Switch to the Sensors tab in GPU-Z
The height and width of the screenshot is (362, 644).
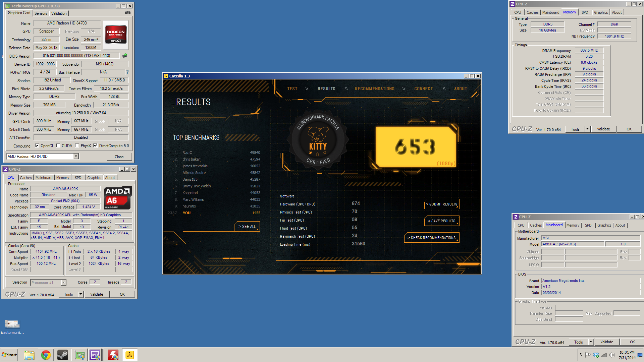click(x=41, y=13)
